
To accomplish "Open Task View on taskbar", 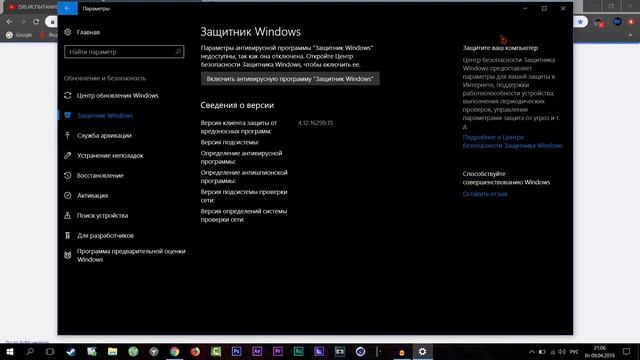I will point(50,351).
